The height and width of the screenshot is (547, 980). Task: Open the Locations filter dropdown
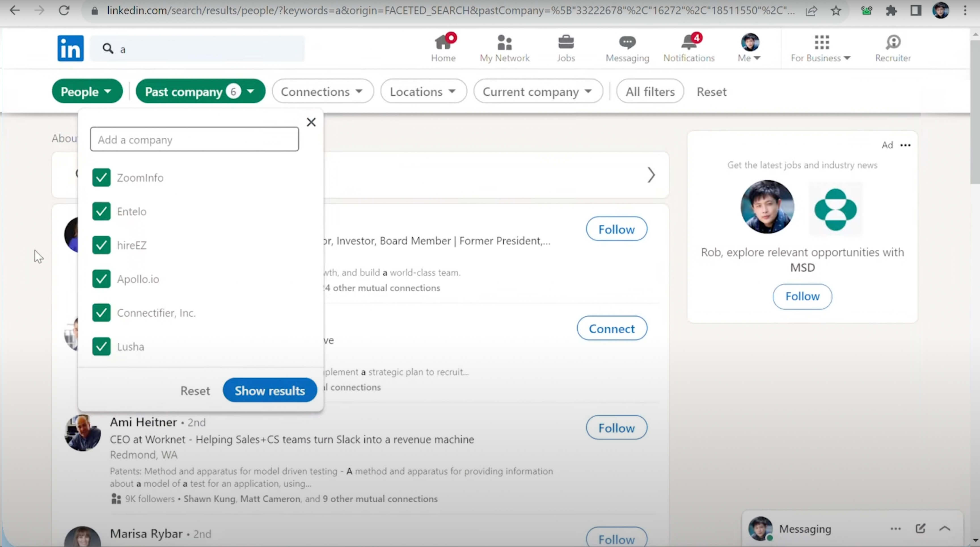(423, 91)
